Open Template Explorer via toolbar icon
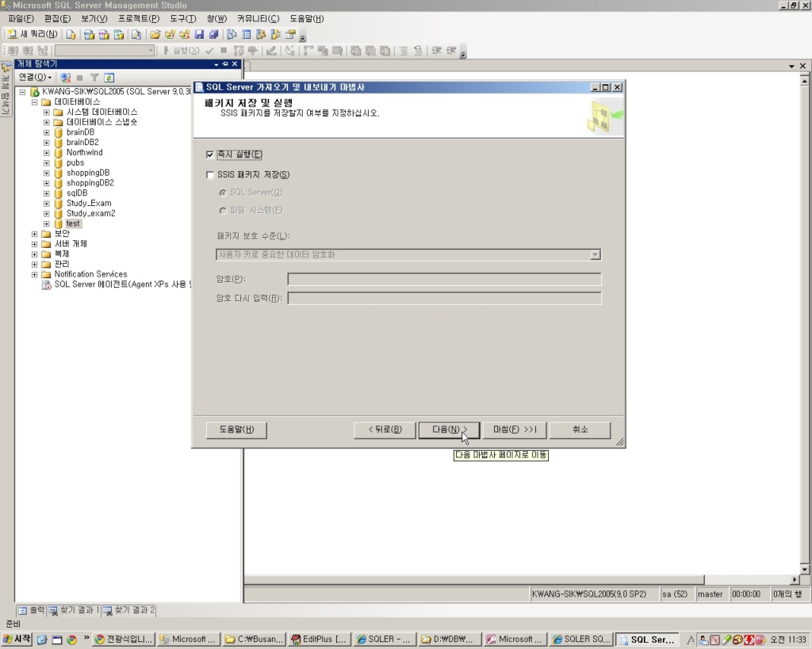Screen dimensions: 812x649 click(275, 35)
